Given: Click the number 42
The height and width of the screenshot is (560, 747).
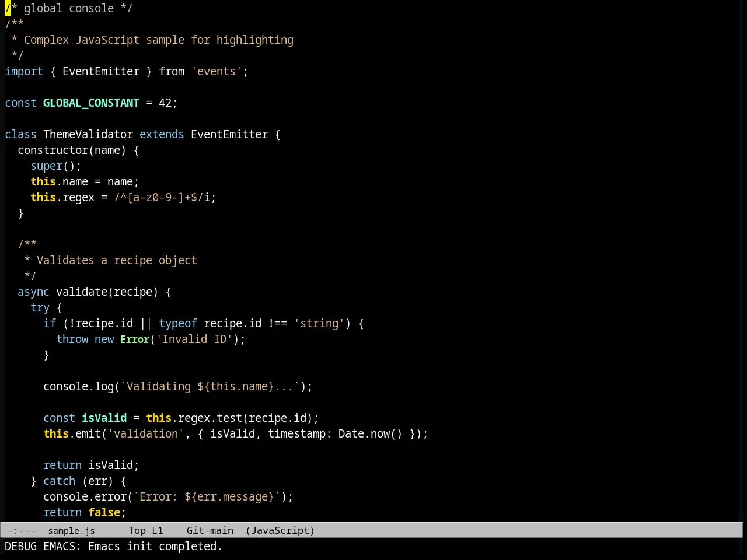Looking at the screenshot, I should coord(165,103).
